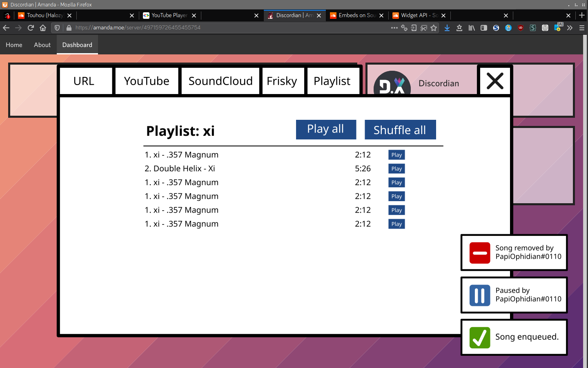Viewport: 588px width, 368px height.
Task: Switch to the SoundCloud tab
Action: [220, 81]
